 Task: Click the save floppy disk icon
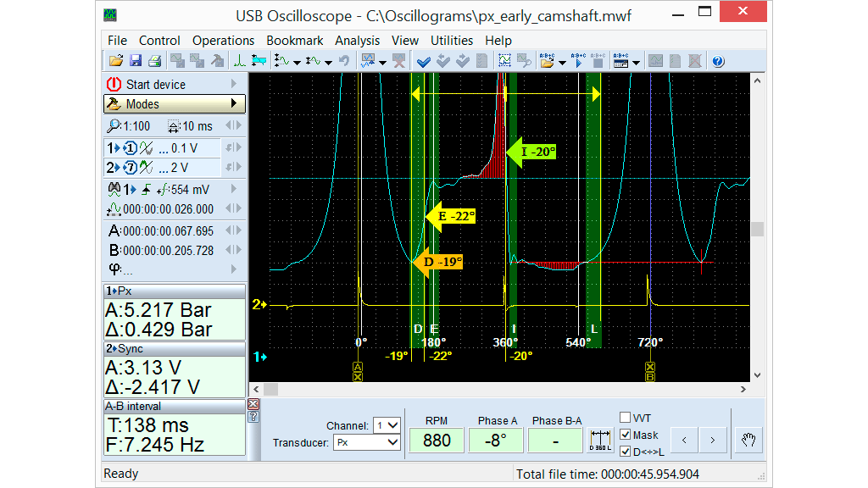(x=136, y=61)
